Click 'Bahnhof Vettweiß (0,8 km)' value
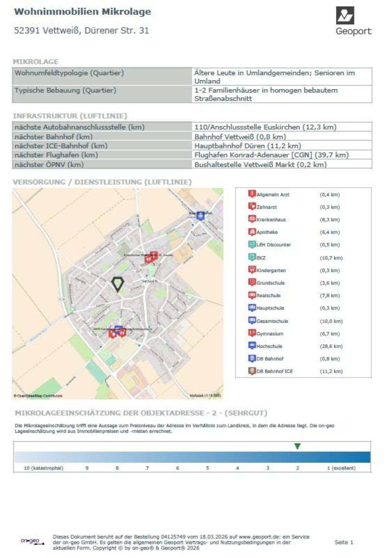 pyautogui.click(x=240, y=137)
